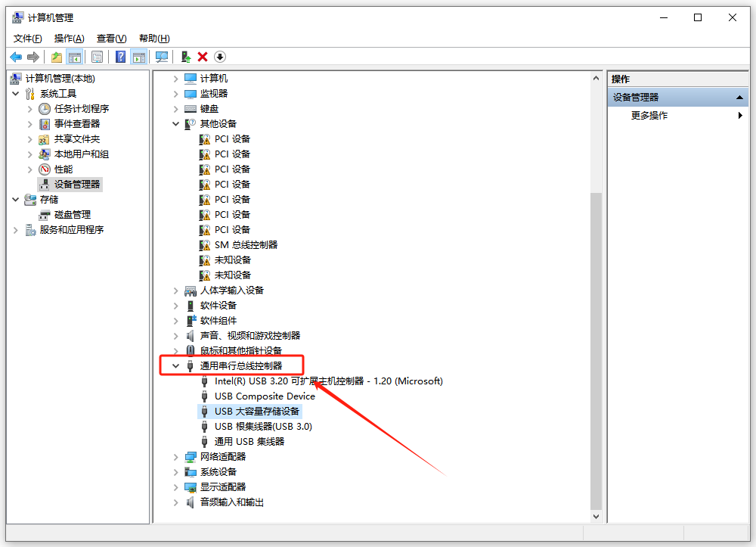Screen dimensions: 756x547
Task: Click the black down-arrow disable device icon
Action: point(220,57)
